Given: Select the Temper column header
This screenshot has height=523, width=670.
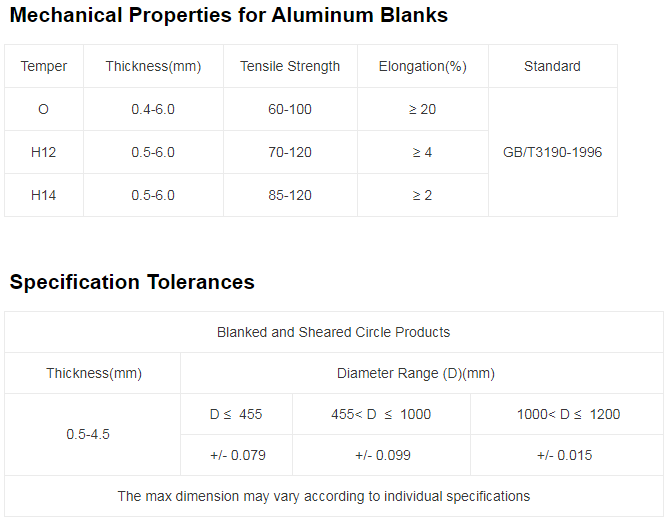Looking at the screenshot, I should 44,66.
